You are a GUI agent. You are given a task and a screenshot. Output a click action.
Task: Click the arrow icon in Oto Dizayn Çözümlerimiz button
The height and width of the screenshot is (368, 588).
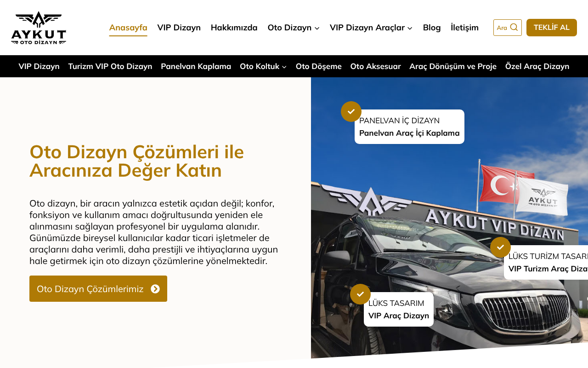pyautogui.click(x=155, y=289)
